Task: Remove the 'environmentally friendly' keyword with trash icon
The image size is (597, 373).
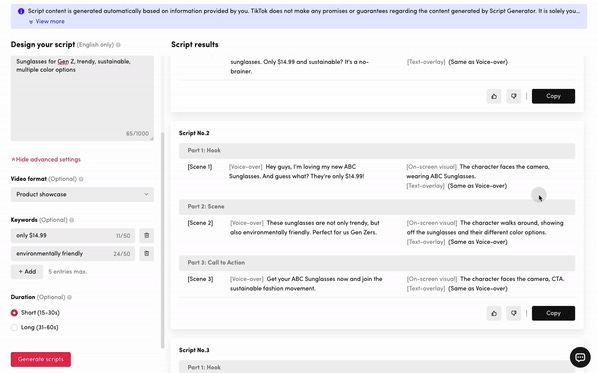Action: tap(147, 253)
